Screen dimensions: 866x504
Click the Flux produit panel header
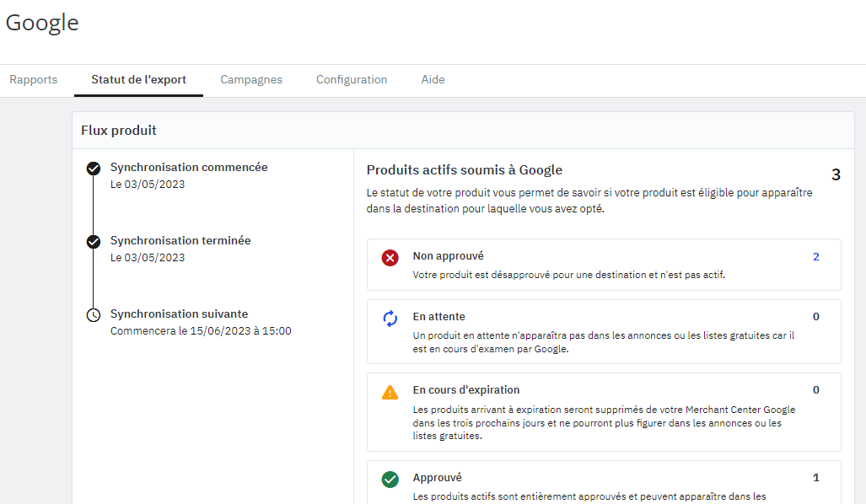point(463,131)
